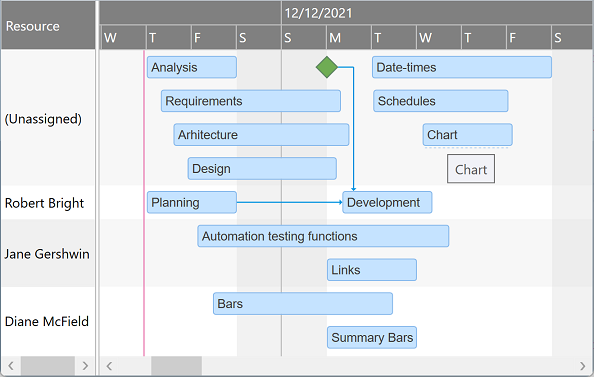
Task: Select the Summary Bars task
Action: coord(372,337)
